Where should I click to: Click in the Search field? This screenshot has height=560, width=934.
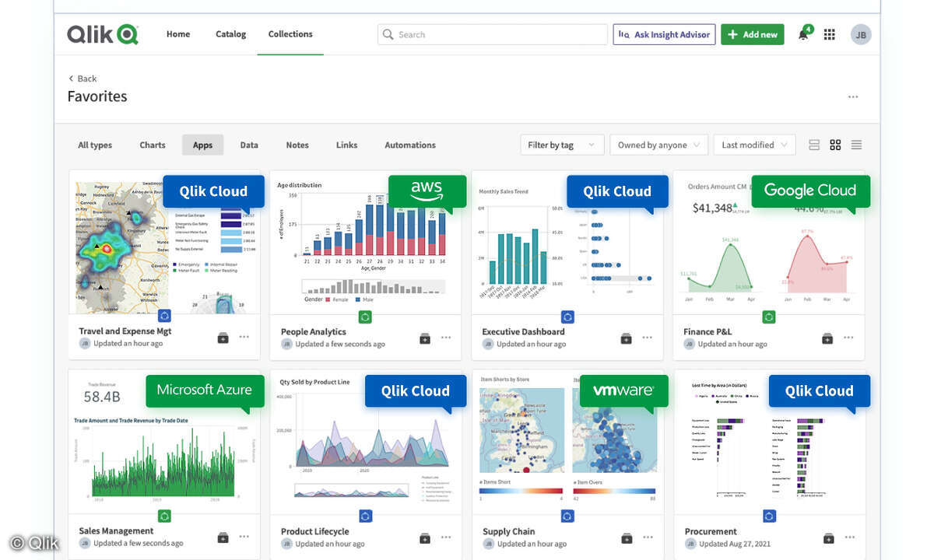point(493,34)
